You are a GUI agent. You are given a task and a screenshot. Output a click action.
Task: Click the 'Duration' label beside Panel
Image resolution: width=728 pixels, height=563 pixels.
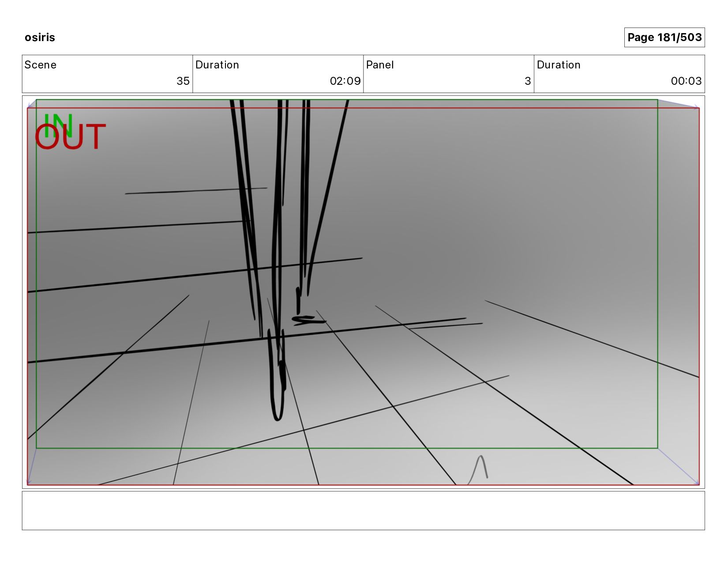point(559,65)
